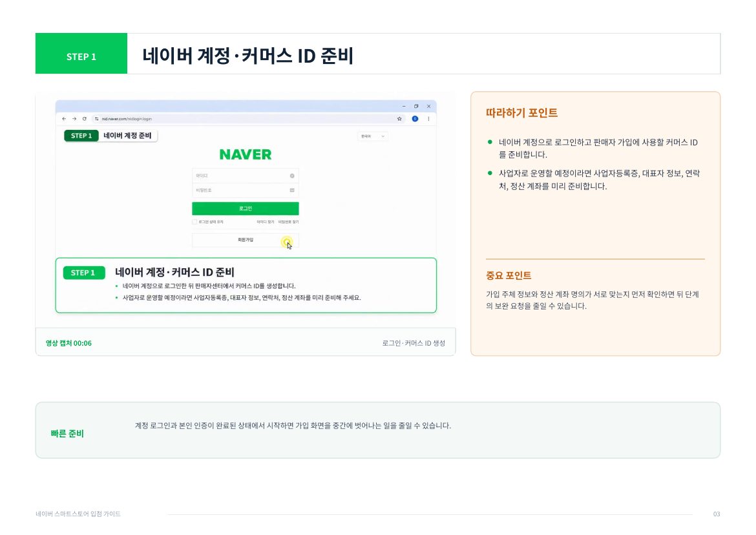This screenshot has height=535, width=756.
Task: Click the browser back arrow
Action: tap(64, 119)
